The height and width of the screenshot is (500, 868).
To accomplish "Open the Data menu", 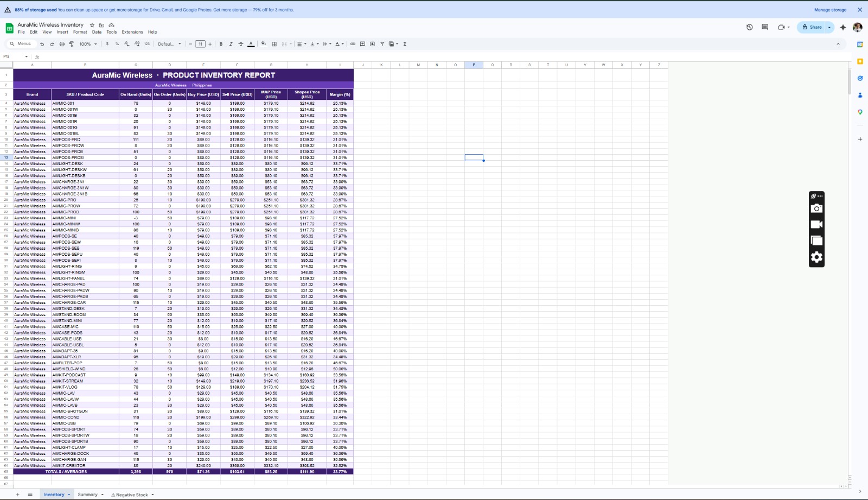I will 97,32.
